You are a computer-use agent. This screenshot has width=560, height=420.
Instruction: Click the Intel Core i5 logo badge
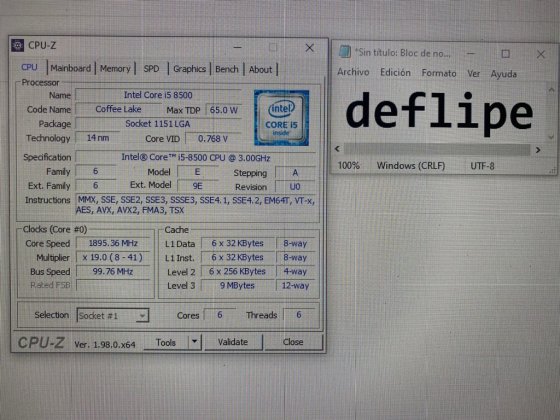281,118
